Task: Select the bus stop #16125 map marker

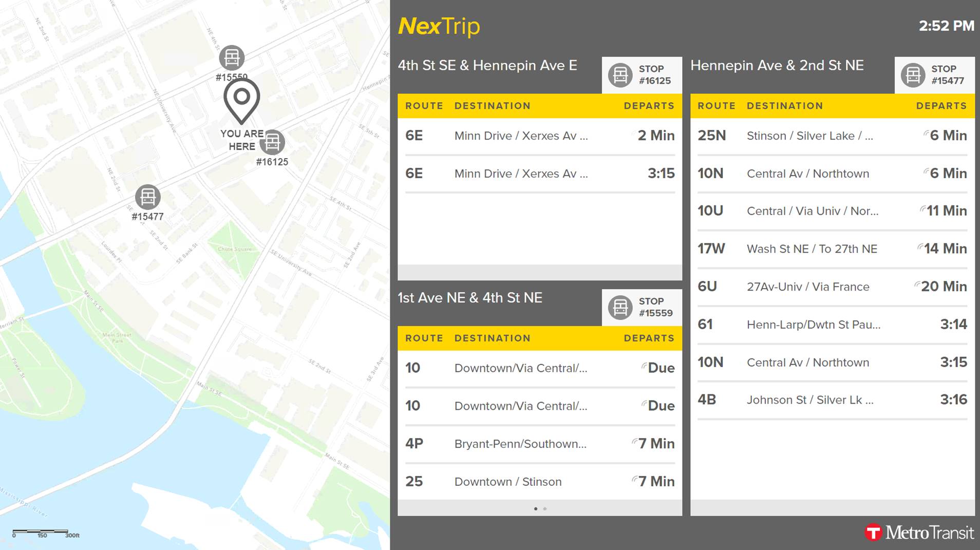Action: (272, 142)
